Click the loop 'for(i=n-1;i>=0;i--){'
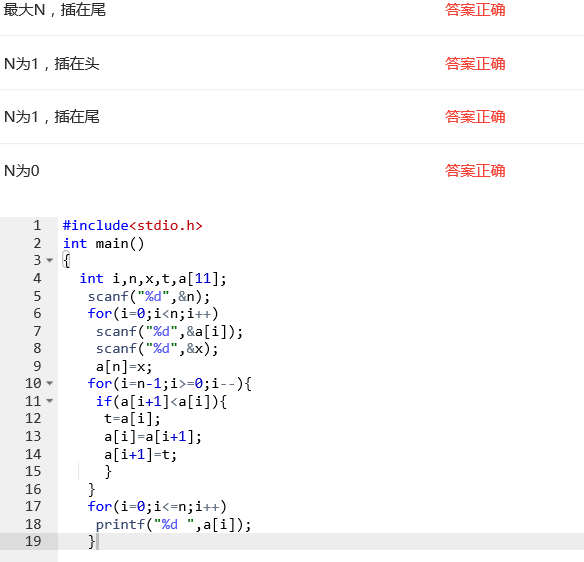 [x=169, y=384]
